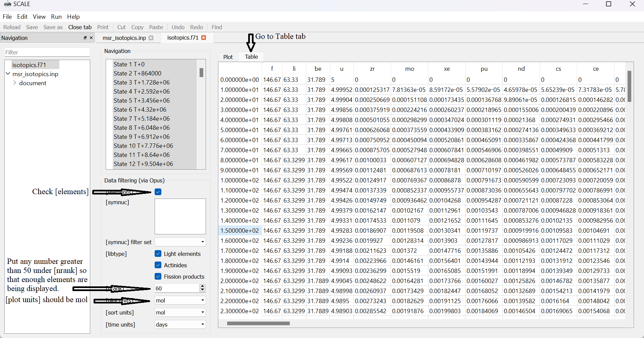The image size is (644, 338).
Task: Click the Filter input in Navigation panel
Action: [x=47, y=52]
